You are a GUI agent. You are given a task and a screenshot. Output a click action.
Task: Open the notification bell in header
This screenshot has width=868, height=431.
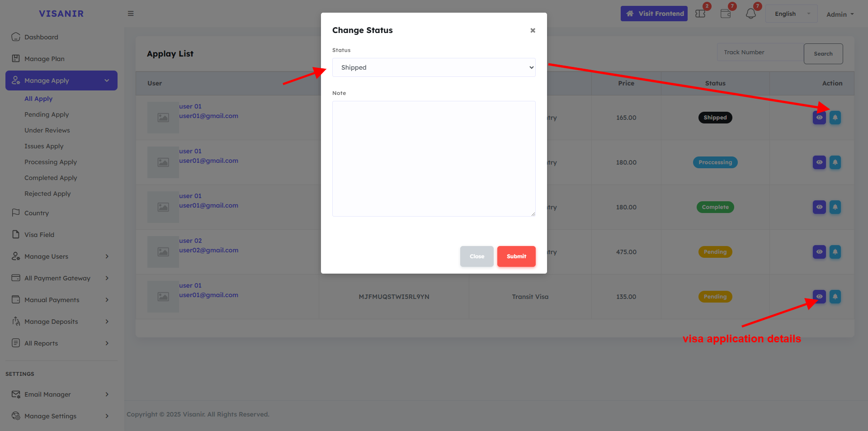pyautogui.click(x=751, y=14)
